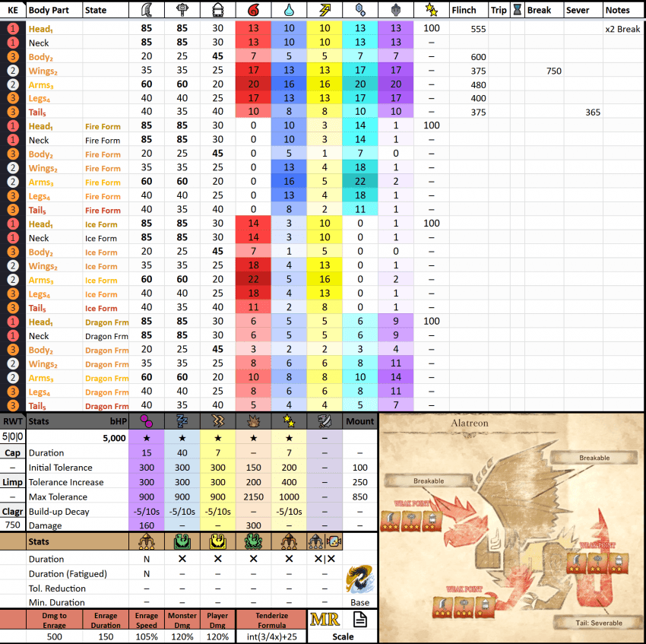The image size is (646, 644).
Task: Click the Alatreon title on the parchment
Action: click(x=469, y=423)
